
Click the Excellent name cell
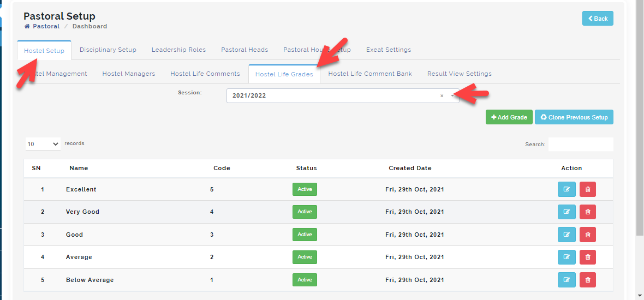click(x=81, y=189)
